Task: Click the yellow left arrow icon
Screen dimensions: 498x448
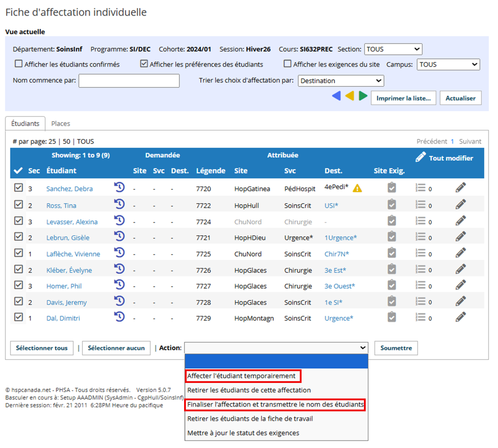Action: click(x=350, y=96)
